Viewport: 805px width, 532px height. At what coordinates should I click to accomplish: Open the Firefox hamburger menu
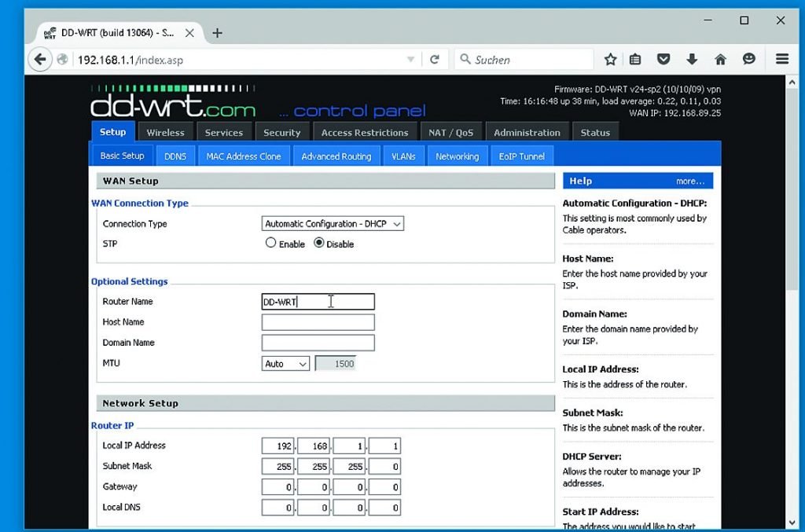pos(781,60)
